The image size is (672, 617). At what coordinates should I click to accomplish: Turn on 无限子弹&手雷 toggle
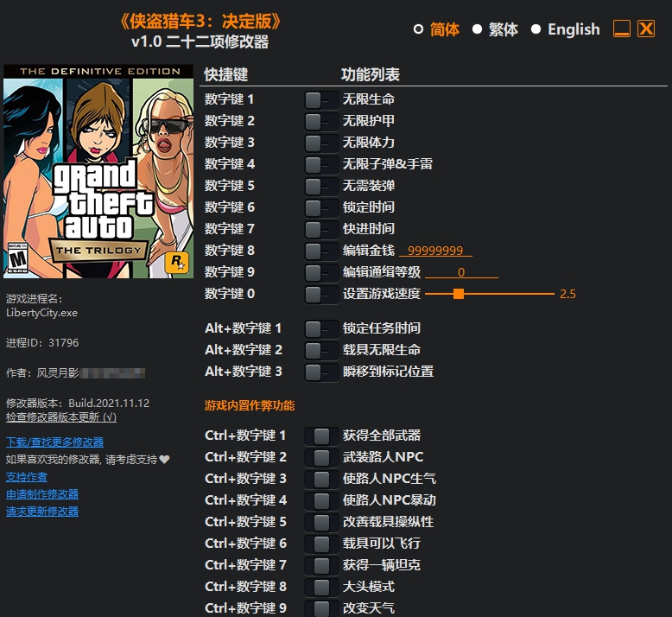pyautogui.click(x=321, y=164)
